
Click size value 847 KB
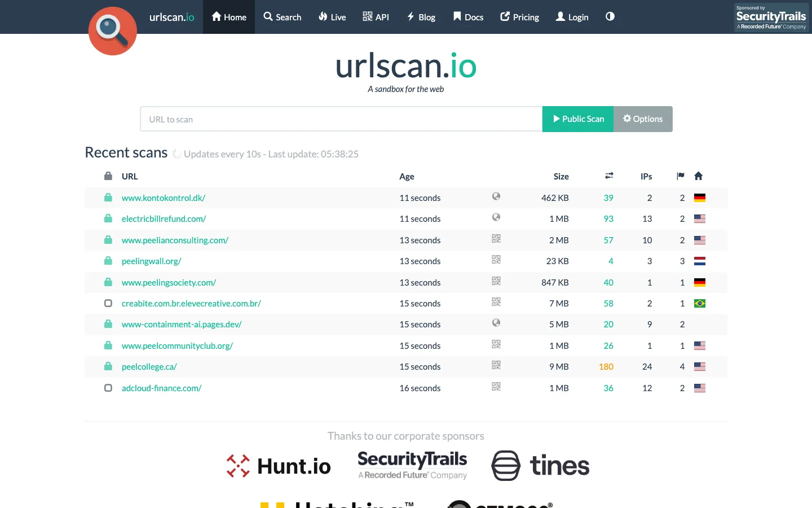pos(555,283)
